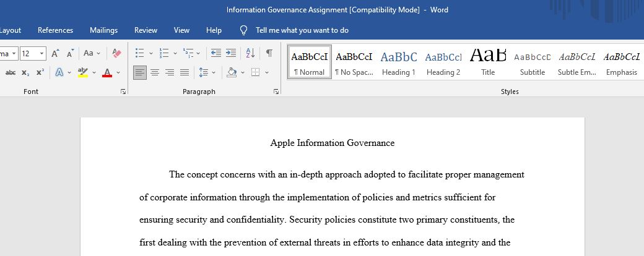Apply the Emphasis style

622,62
